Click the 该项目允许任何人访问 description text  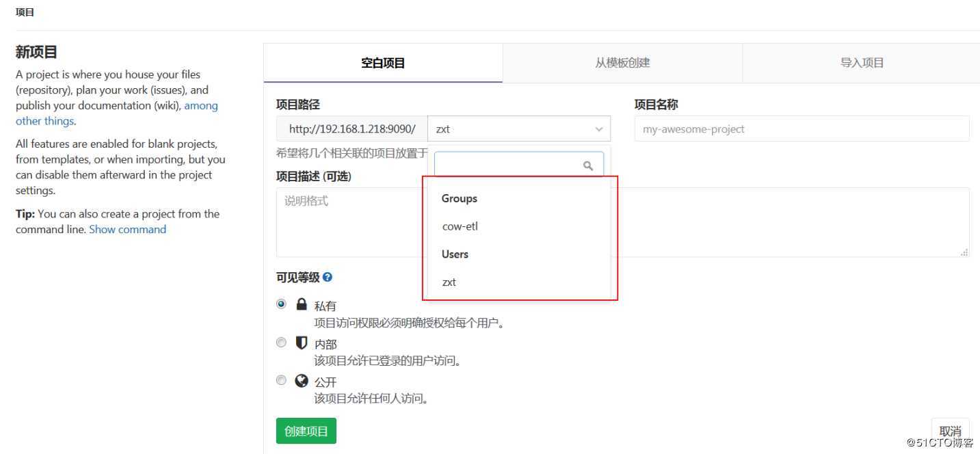point(371,398)
